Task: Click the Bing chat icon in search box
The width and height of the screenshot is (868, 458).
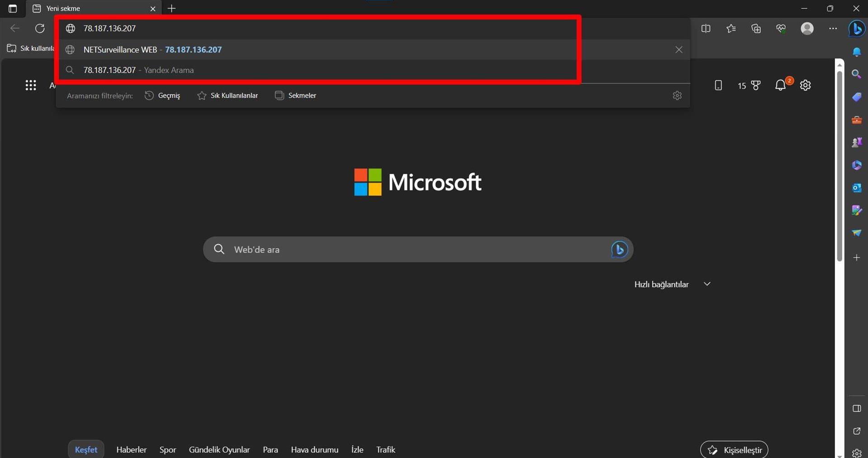Action: click(619, 250)
